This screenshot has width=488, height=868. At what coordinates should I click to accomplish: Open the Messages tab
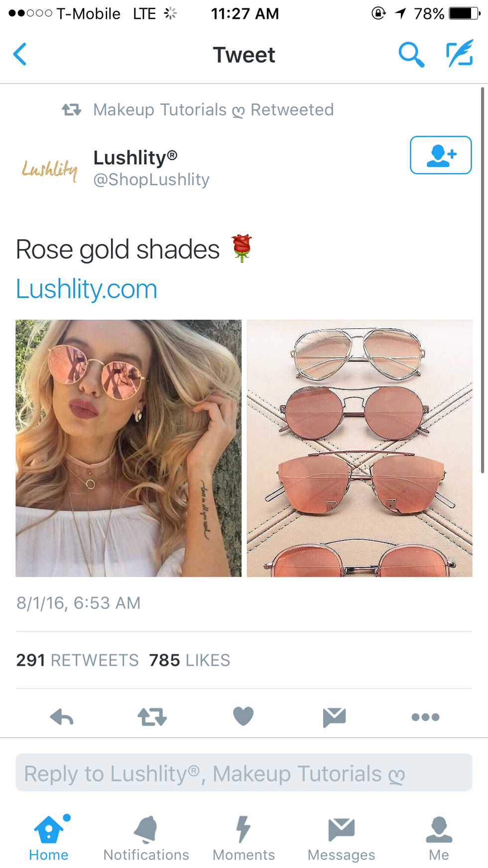(x=341, y=838)
